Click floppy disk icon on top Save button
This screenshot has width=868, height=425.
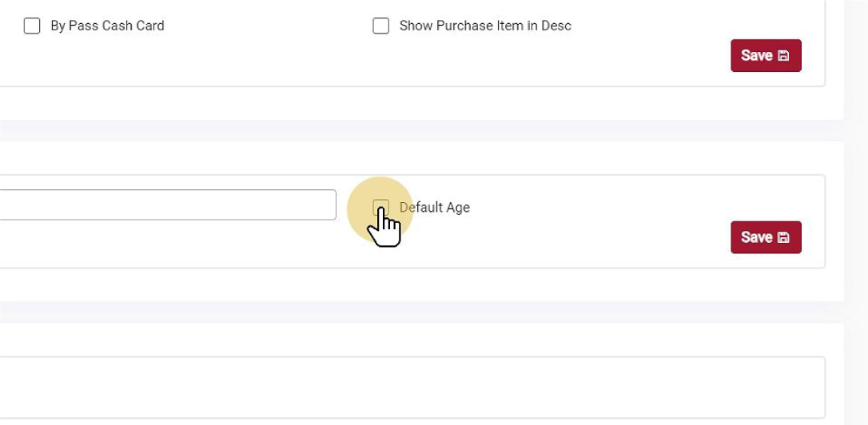783,56
